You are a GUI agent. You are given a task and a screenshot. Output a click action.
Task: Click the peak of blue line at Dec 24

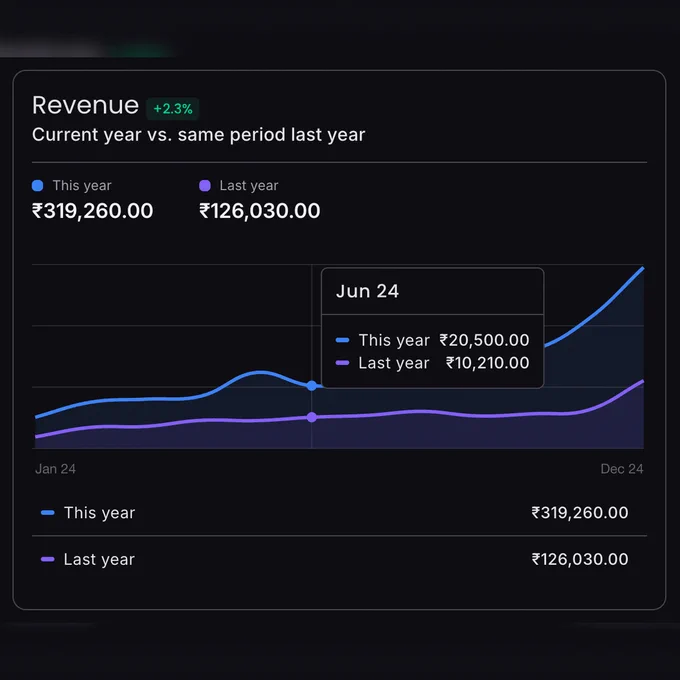[x=643, y=269]
